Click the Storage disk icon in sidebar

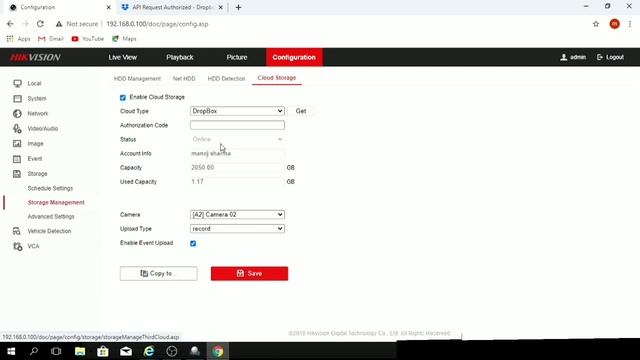(17, 174)
